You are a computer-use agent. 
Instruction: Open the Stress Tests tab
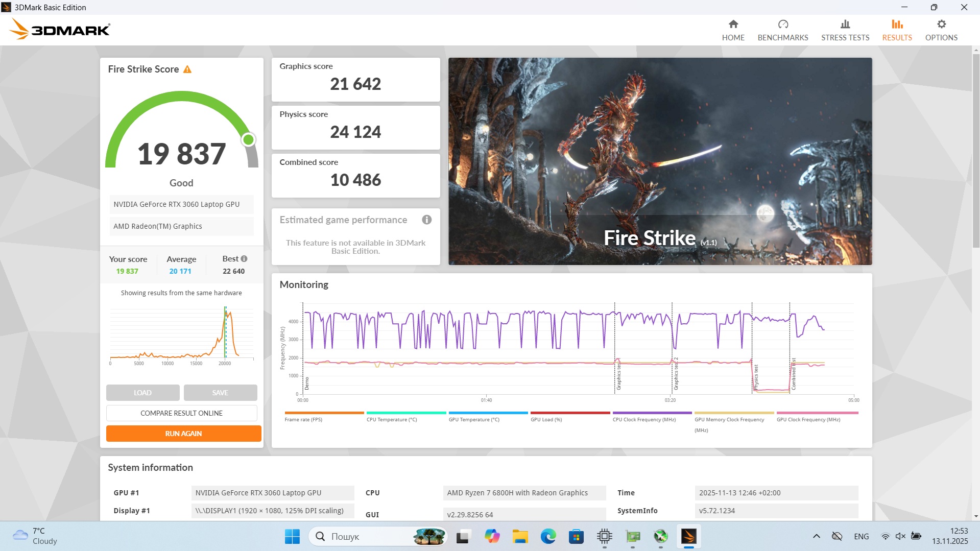(845, 29)
